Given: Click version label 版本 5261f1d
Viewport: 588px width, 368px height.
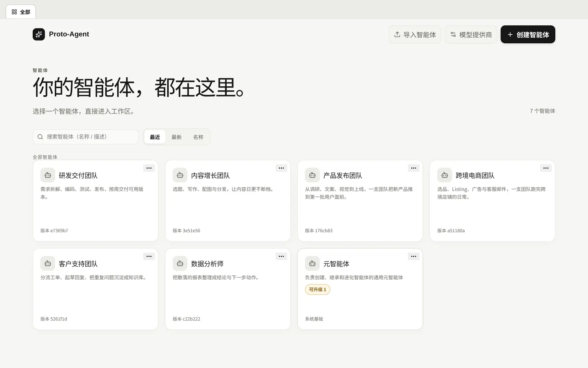Looking at the screenshot, I should tap(53, 319).
